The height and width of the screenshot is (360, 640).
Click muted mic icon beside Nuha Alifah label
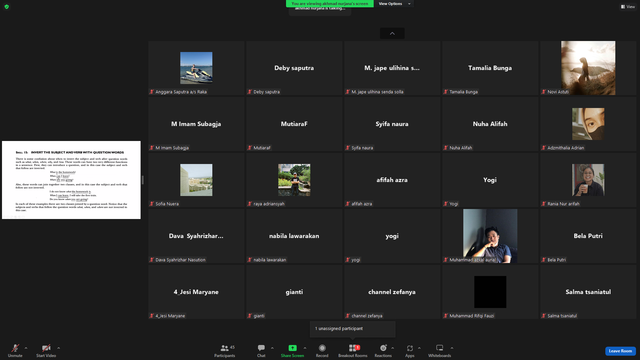pos(446,148)
